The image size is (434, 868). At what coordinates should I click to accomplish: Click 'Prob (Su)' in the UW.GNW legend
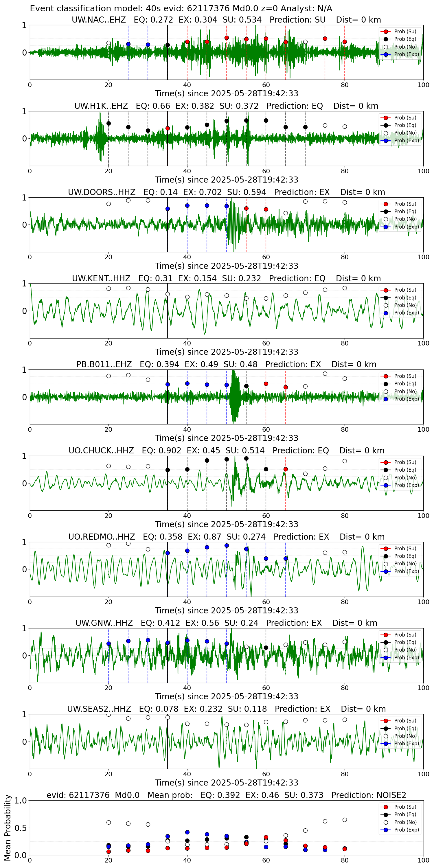[x=405, y=635]
